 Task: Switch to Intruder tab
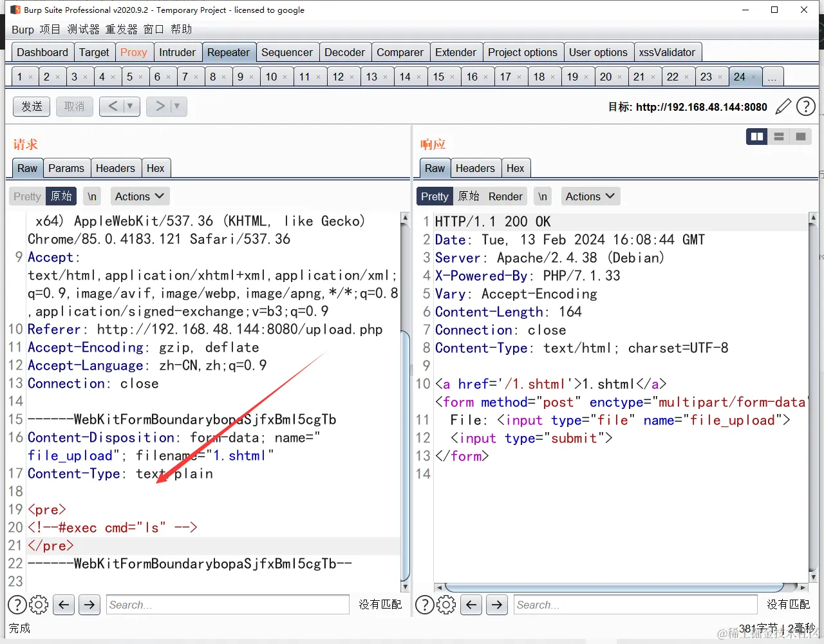click(177, 52)
